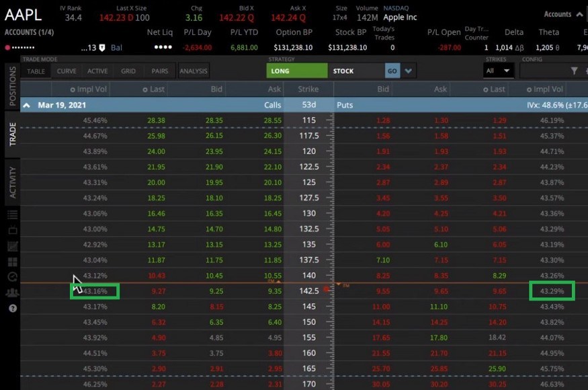Select the 142.5 strike cell
This screenshot has width=588, height=390.
309,291
